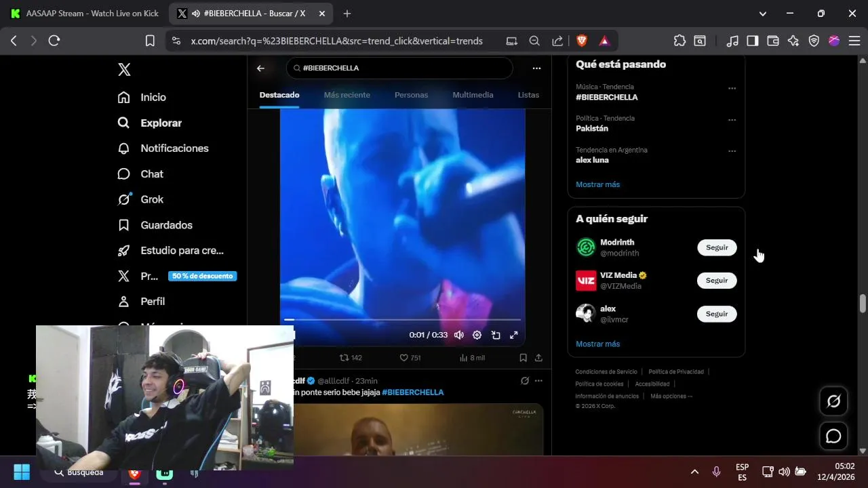Screen dimensions: 868x488
Task: Open the X home logo in sidebar
Action: (124, 69)
